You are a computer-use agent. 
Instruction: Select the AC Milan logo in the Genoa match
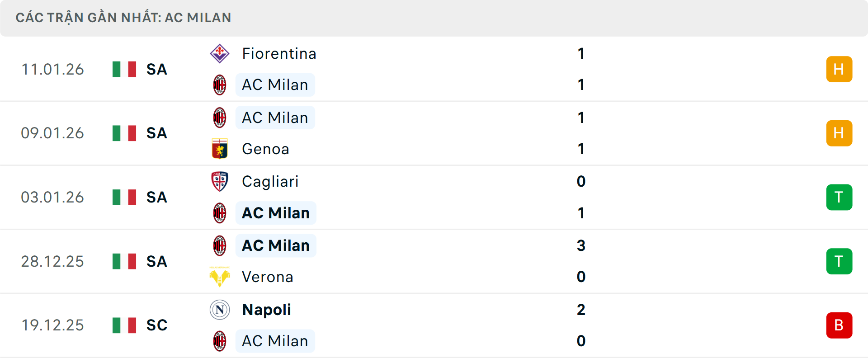[220, 117]
